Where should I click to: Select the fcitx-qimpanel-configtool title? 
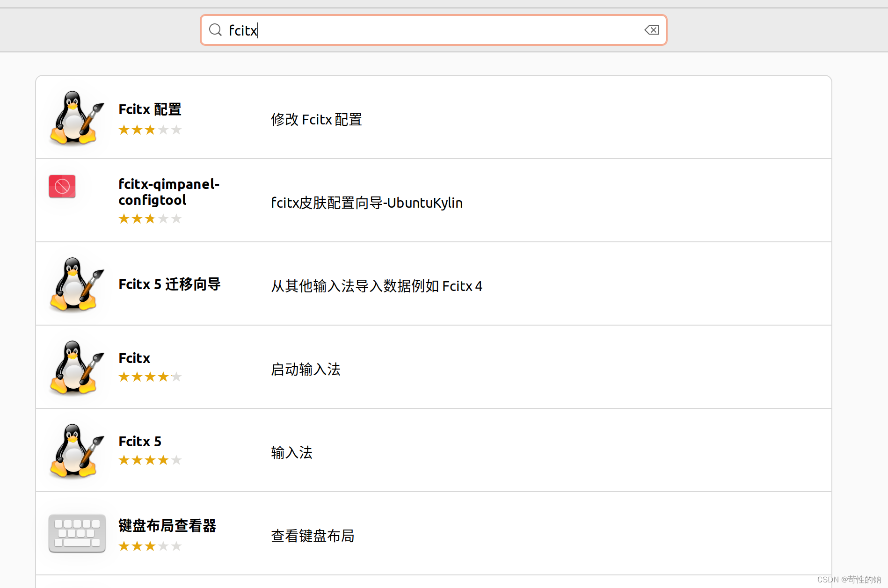pos(169,192)
